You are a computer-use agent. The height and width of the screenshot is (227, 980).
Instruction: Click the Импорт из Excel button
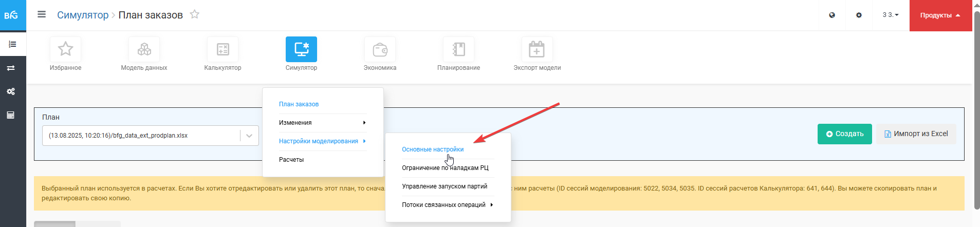pyautogui.click(x=916, y=134)
